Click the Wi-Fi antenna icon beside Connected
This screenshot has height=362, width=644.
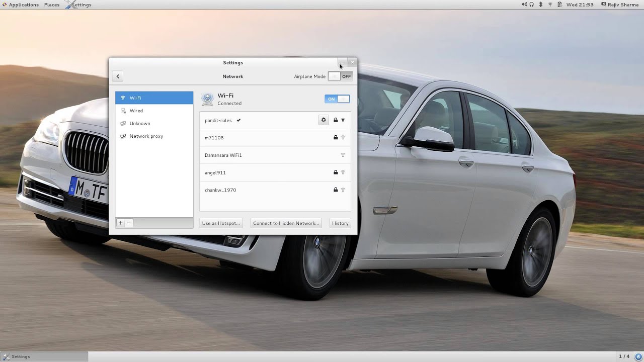207,99
